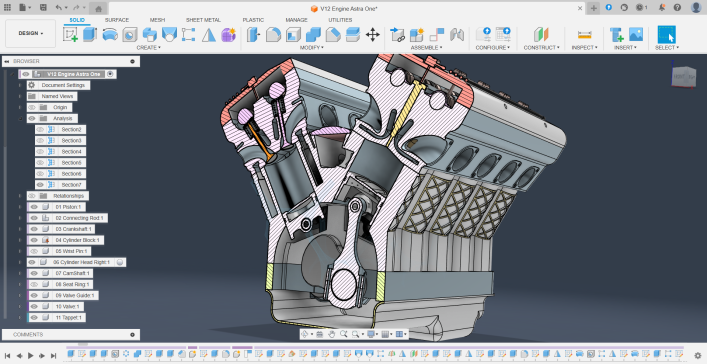Open the data panel grid icon

point(8,8)
